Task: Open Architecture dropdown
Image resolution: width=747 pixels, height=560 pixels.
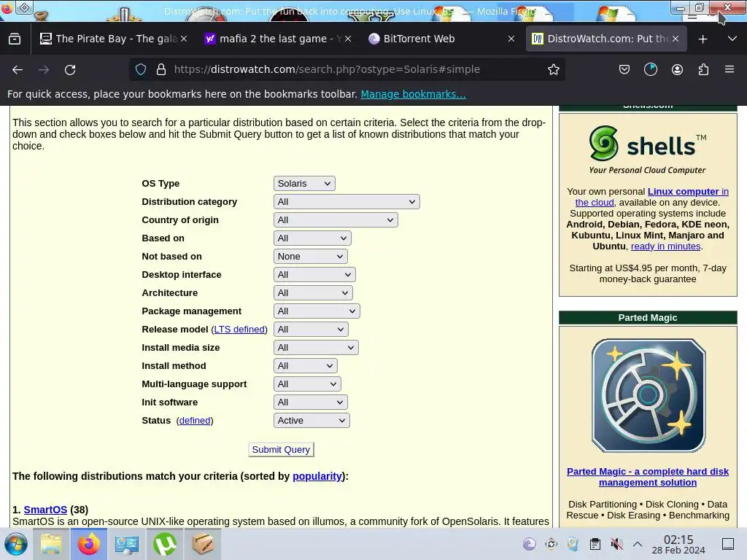Action: click(313, 293)
